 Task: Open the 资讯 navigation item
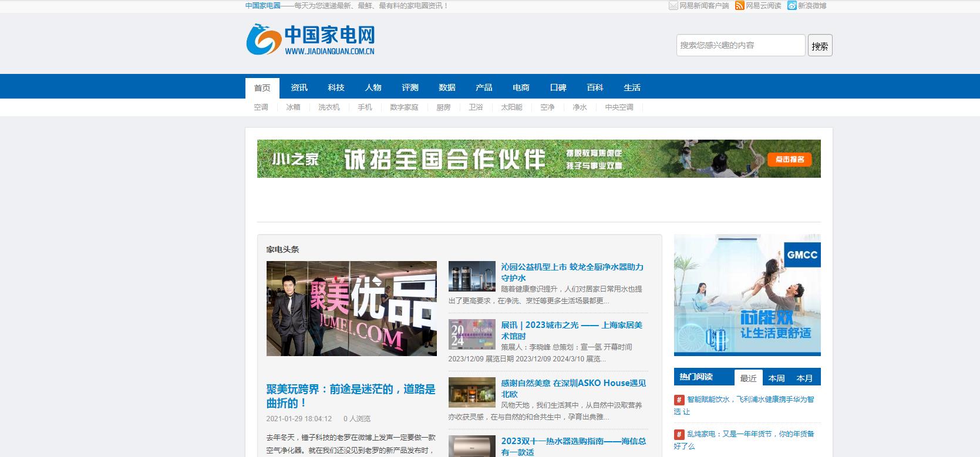(299, 88)
